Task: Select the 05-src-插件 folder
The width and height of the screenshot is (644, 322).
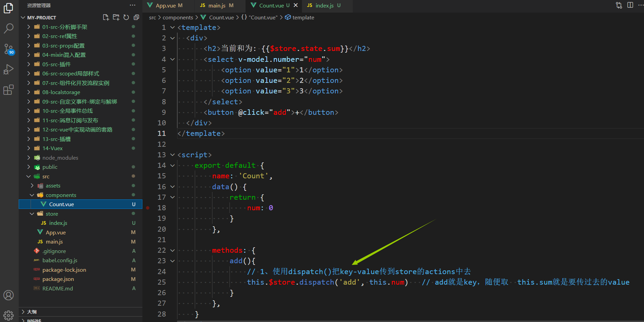Action: coord(81,64)
